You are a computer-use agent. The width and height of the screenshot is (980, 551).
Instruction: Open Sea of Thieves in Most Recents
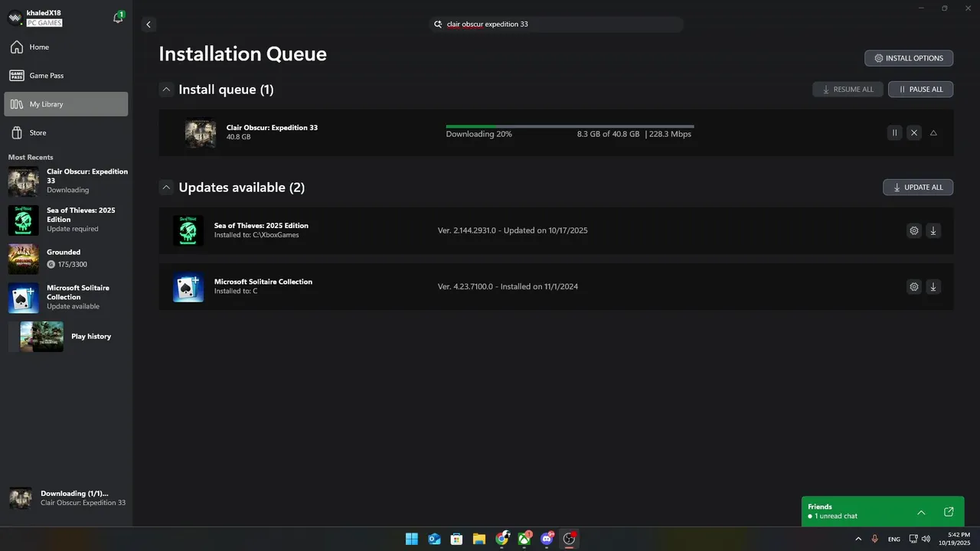[67, 220]
